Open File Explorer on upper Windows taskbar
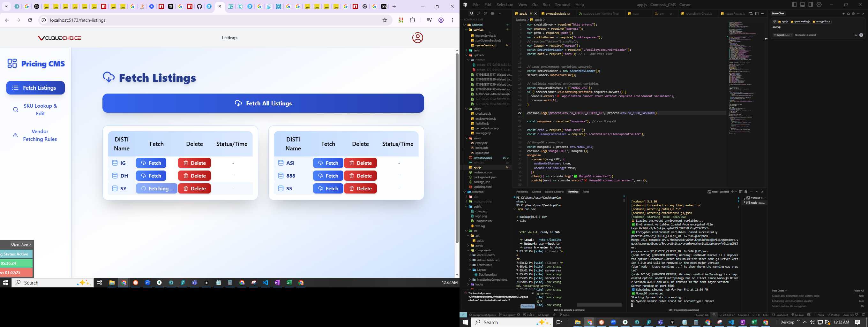 click(x=112, y=283)
